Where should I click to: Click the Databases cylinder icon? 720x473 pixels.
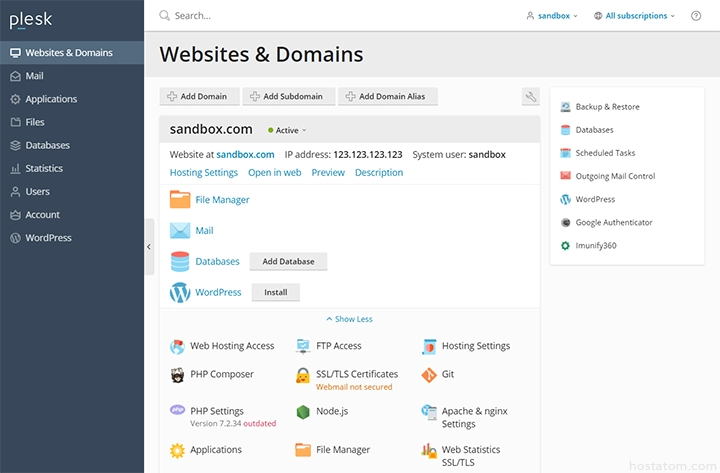pyautogui.click(x=180, y=261)
